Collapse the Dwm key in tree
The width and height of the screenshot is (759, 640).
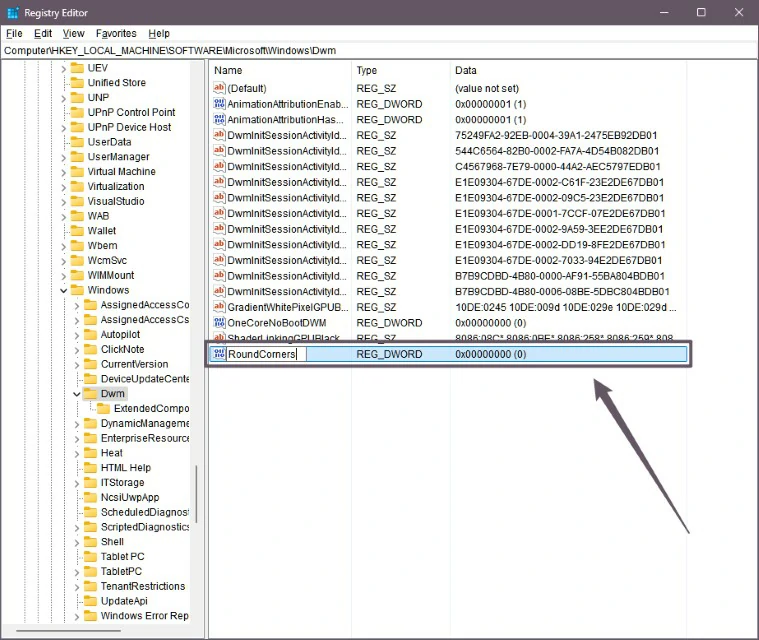click(x=77, y=394)
